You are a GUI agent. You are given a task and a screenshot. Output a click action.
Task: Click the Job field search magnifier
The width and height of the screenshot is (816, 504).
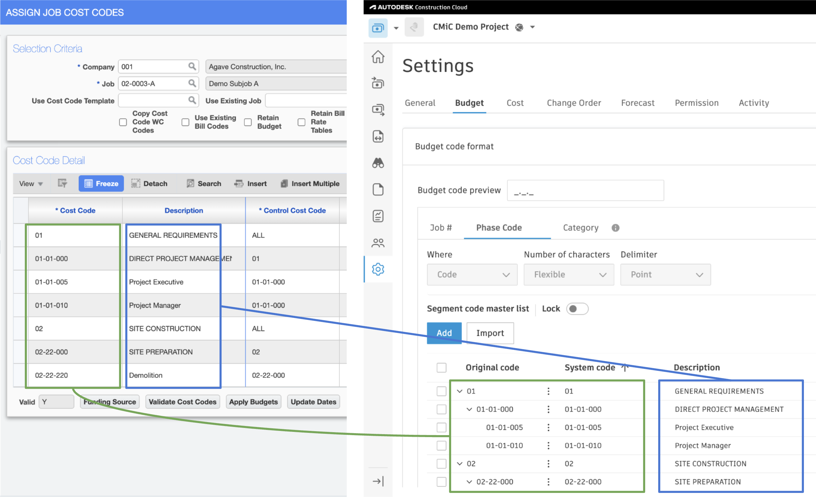(192, 83)
